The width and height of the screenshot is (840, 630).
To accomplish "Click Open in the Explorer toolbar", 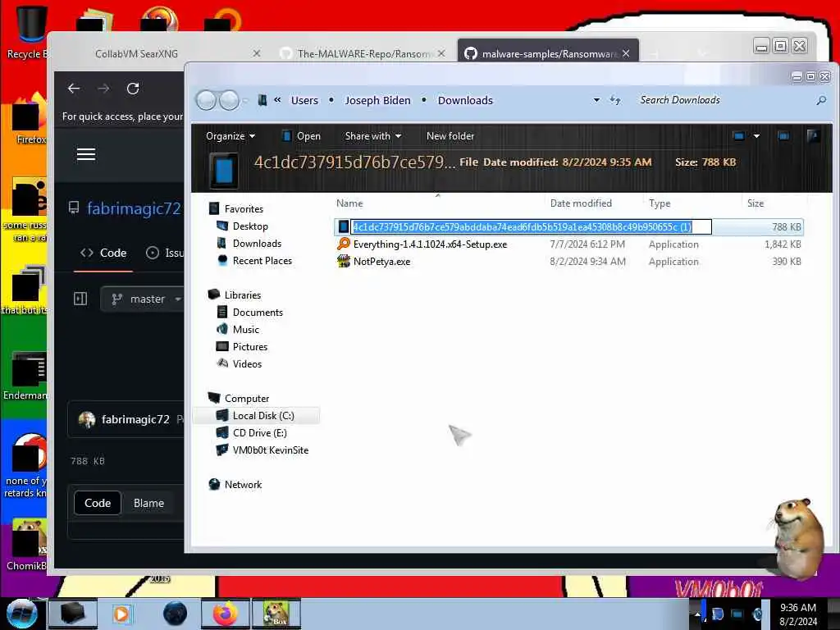I will [301, 136].
